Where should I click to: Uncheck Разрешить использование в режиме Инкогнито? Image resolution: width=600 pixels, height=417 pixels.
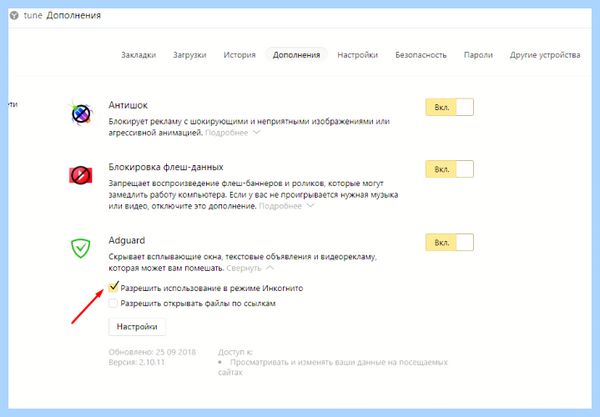click(113, 287)
